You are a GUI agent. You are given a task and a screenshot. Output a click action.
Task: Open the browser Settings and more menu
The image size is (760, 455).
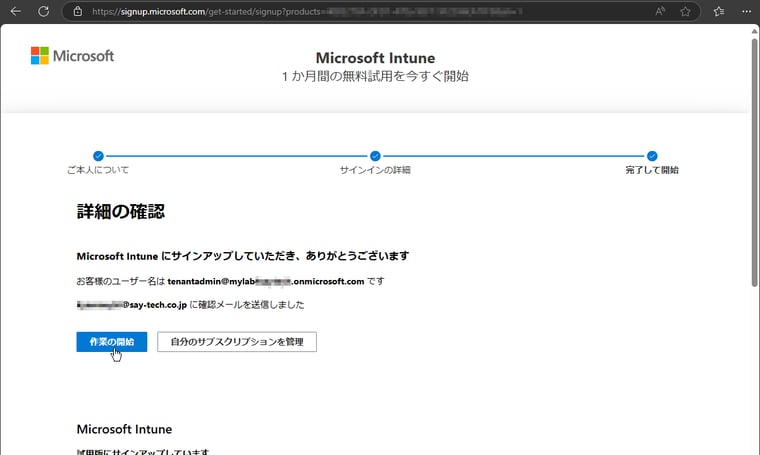[746, 11]
